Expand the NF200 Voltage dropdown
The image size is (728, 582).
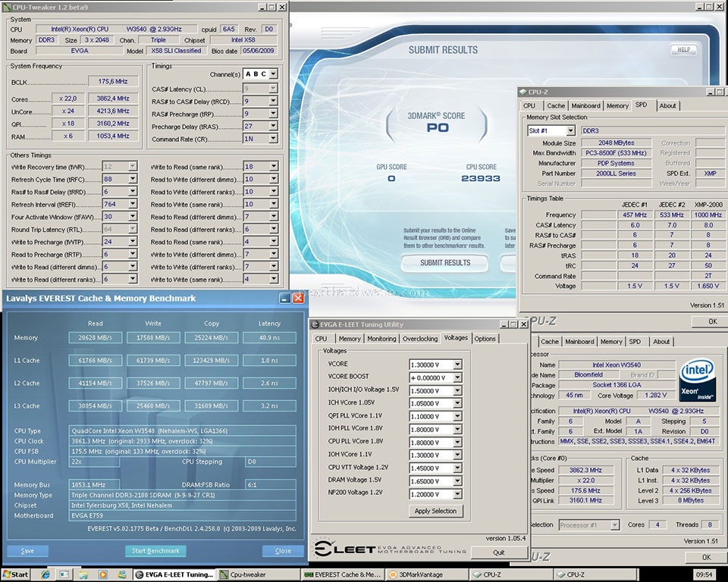click(457, 494)
